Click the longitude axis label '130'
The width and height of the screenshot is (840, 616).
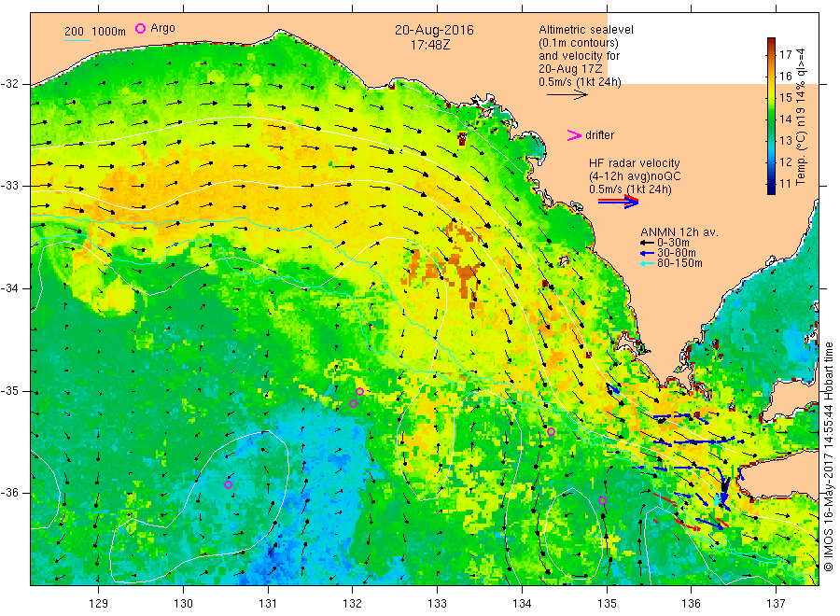(183, 604)
